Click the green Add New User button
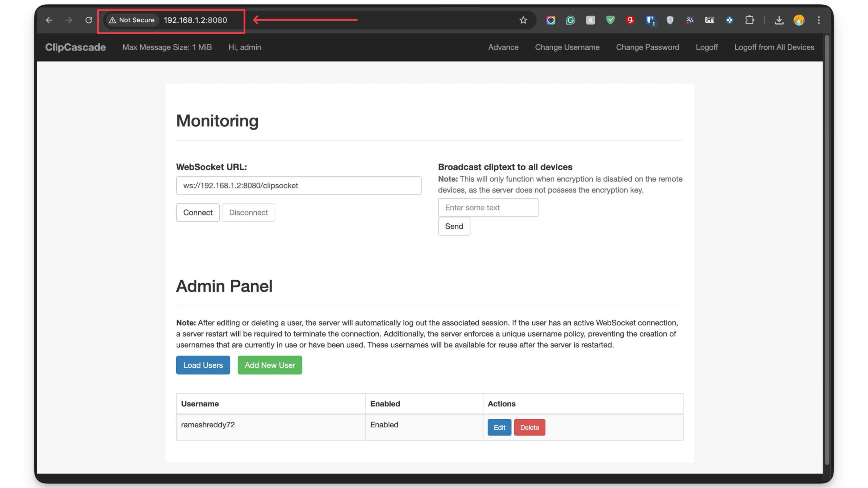This screenshot has width=868, height=488. [270, 365]
